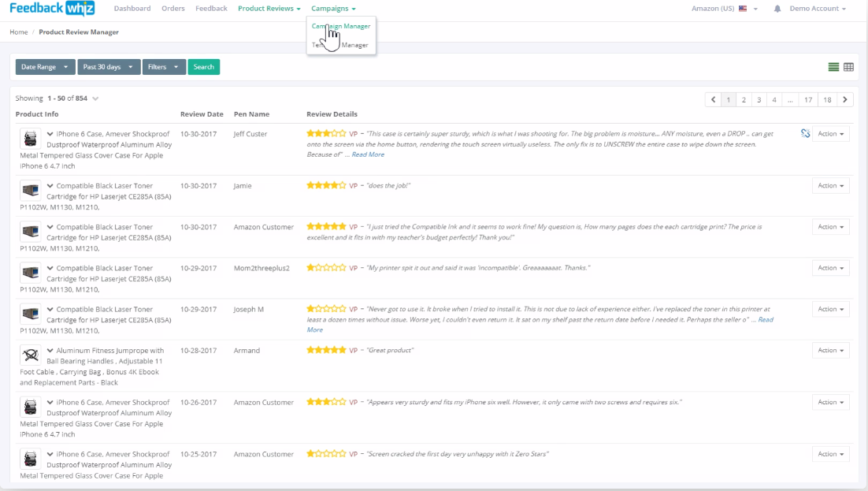Open the Product Reviews menu
The image size is (868, 491).
pyautogui.click(x=269, y=9)
